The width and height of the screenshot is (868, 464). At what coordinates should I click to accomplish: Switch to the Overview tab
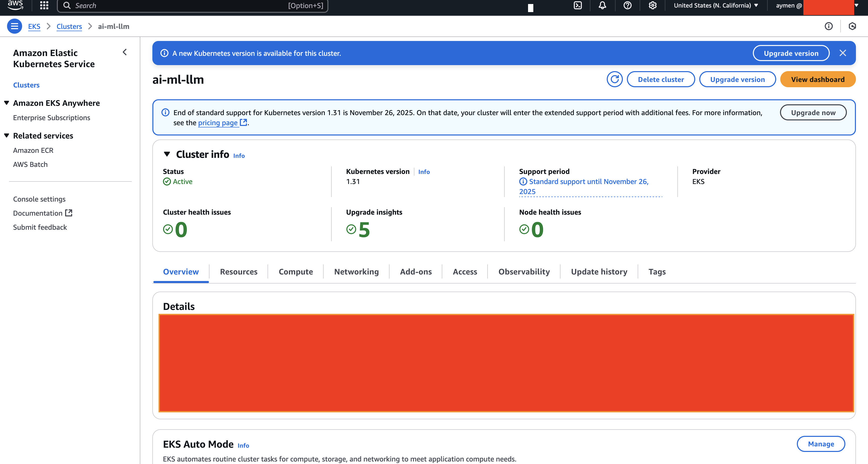coord(181,272)
